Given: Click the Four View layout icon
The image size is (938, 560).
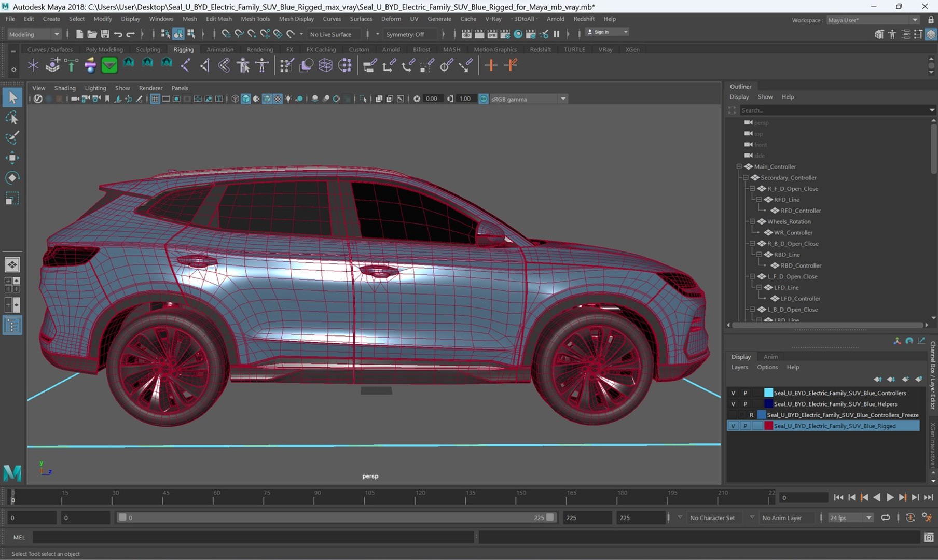Looking at the screenshot, I should point(12,285).
